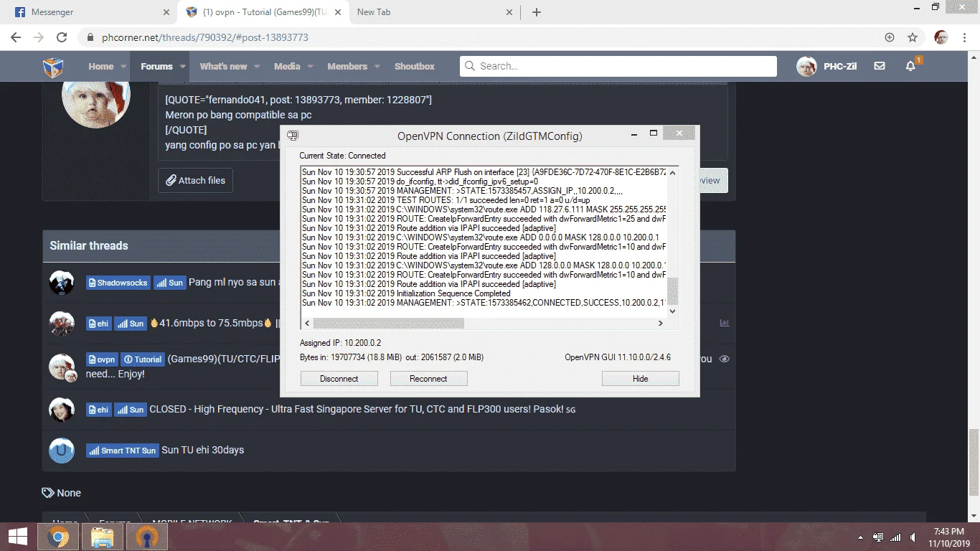Click the poll chart icon on ehi thread
Viewport: 980px width, 551px height.
[724, 323]
